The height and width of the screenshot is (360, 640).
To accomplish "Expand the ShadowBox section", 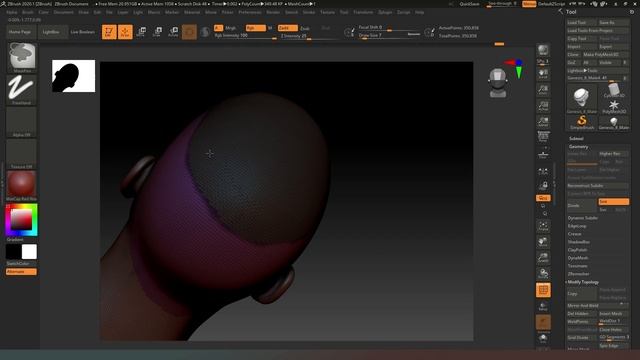I will point(578,242).
